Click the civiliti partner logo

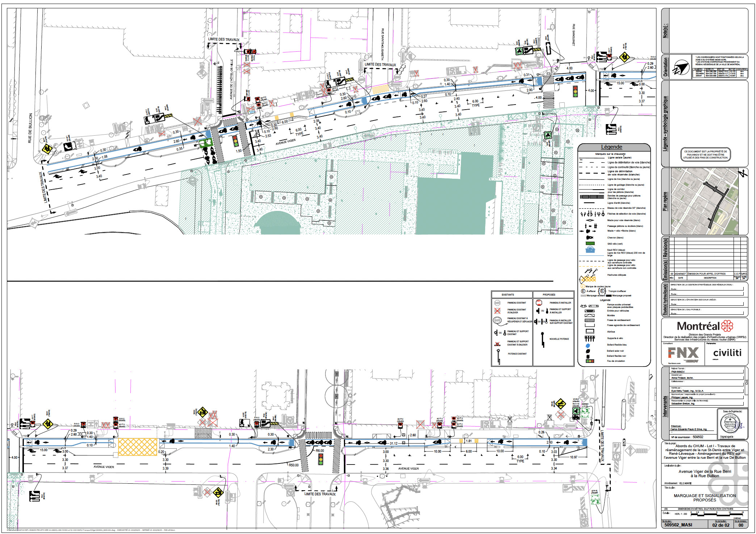(727, 353)
